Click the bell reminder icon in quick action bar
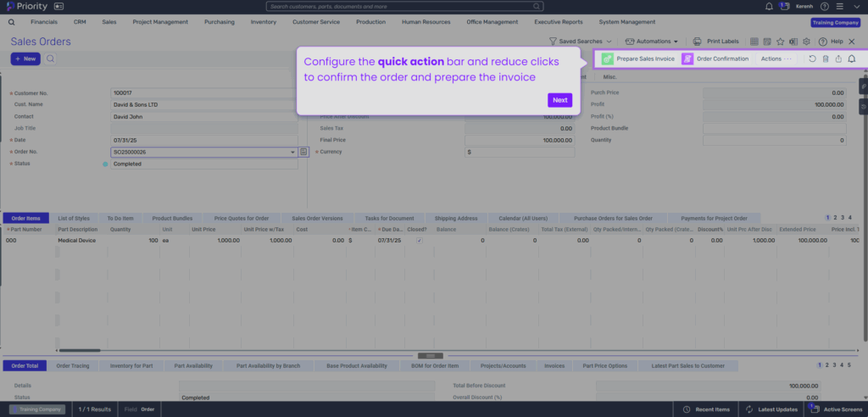This screenshot has height=417, width=868. click(852, 58)
